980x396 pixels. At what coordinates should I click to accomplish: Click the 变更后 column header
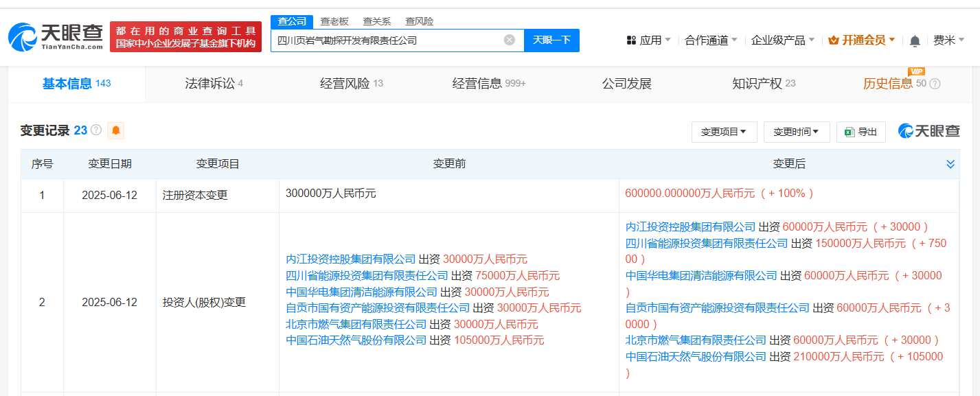[789, 164]
